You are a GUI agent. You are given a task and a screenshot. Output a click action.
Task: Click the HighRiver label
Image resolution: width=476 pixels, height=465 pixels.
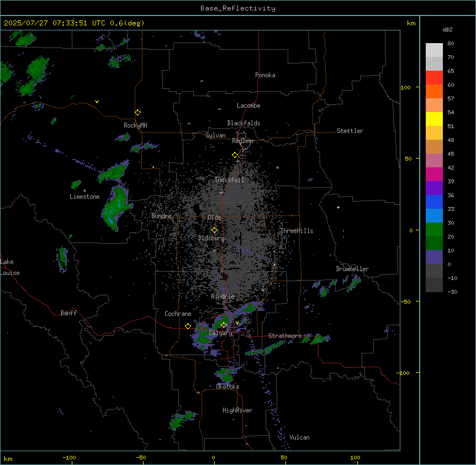pyautogui.click(x=237, y=410)
